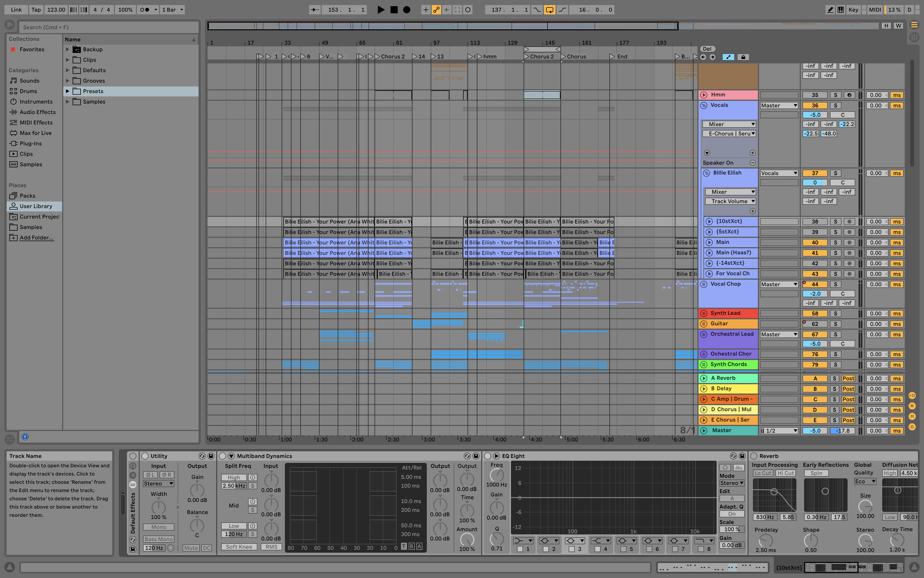The image size is (924, 578).
Task: Click the Tap tempo button
Action: click(x=36, y=10)
